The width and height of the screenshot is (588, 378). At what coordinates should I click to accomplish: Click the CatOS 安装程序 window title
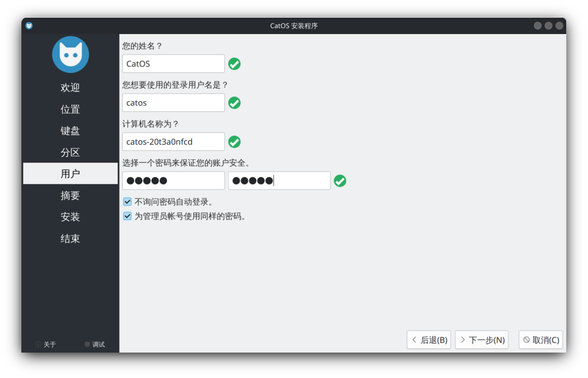(x=294, y=26)
